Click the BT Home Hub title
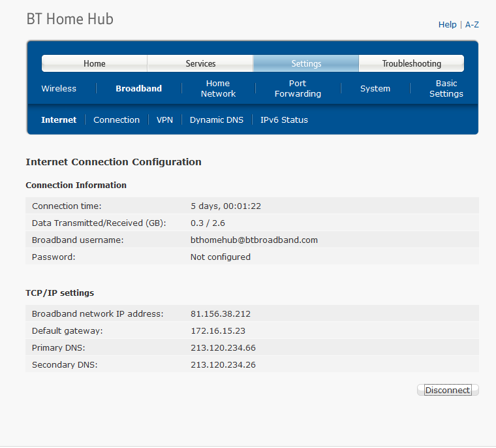 coord(70,19)
